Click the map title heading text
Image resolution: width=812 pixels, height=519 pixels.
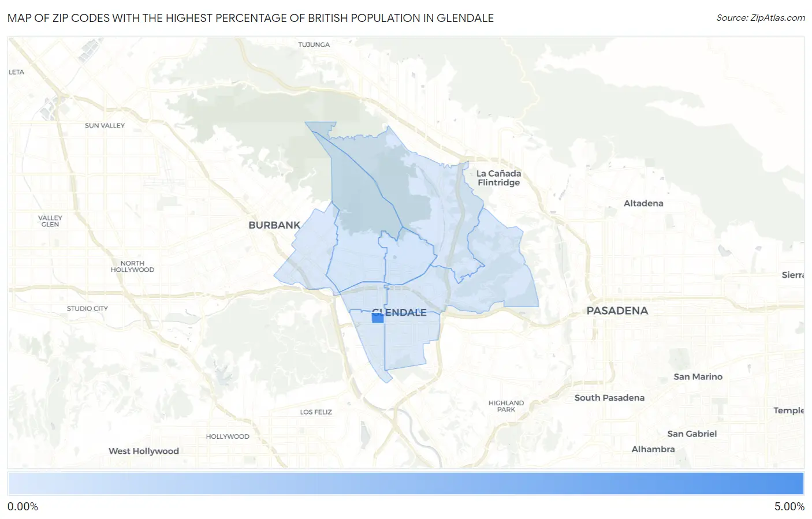251,18
